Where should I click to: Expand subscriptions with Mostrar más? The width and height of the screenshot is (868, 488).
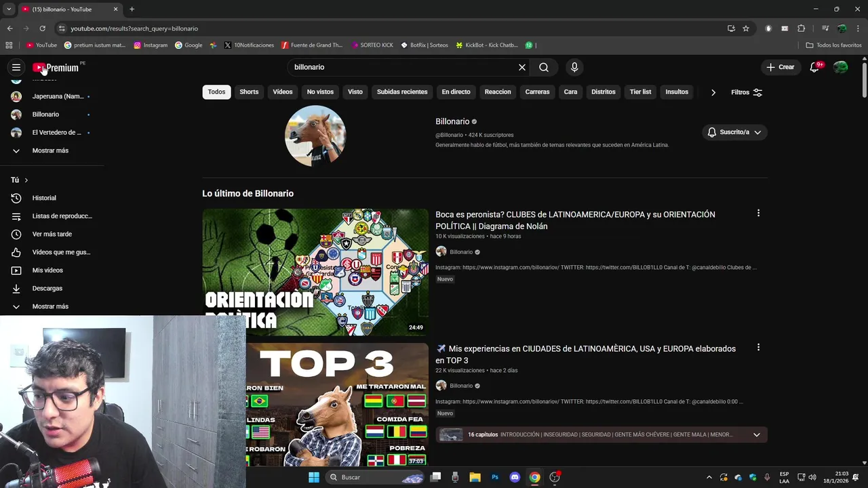pyautogui.click(x=52, y=150)
